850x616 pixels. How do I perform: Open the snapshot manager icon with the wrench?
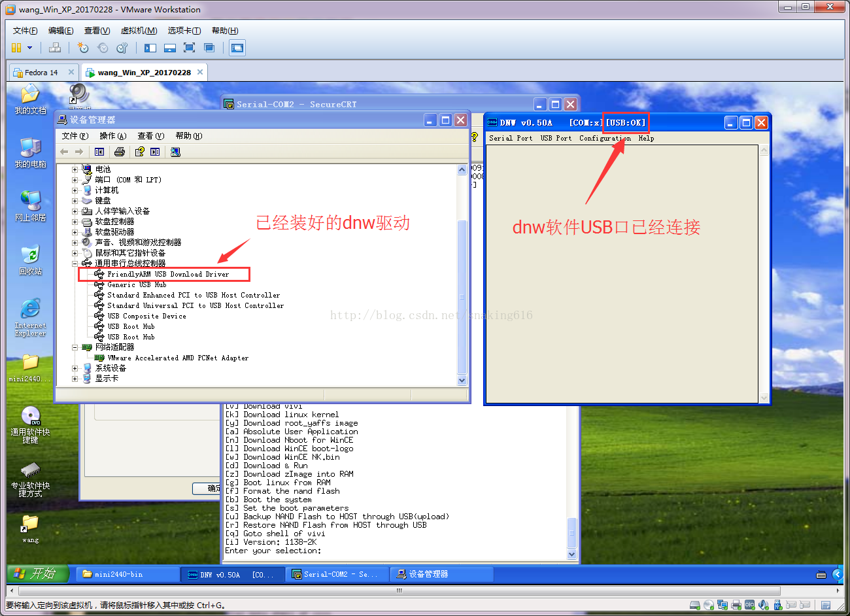(122, 48)
